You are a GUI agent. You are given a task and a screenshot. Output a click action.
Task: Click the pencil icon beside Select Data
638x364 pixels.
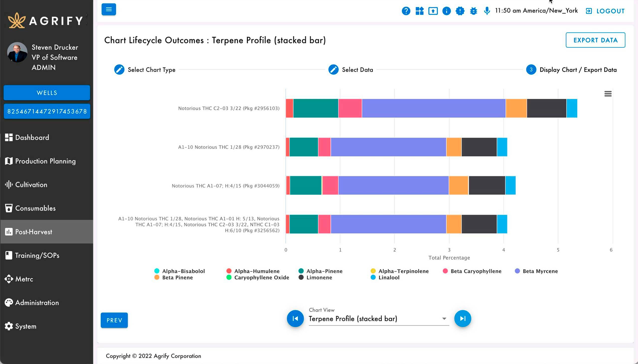click(x=333, y=69)
